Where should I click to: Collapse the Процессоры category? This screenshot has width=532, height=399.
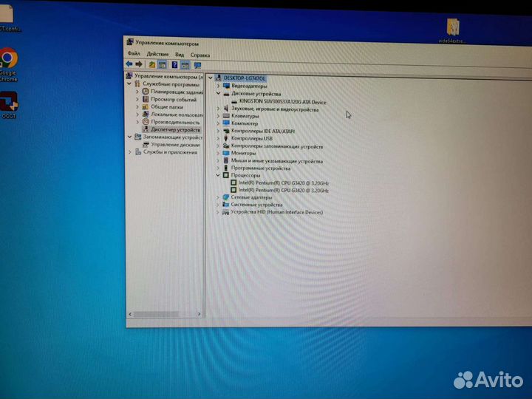218,175
